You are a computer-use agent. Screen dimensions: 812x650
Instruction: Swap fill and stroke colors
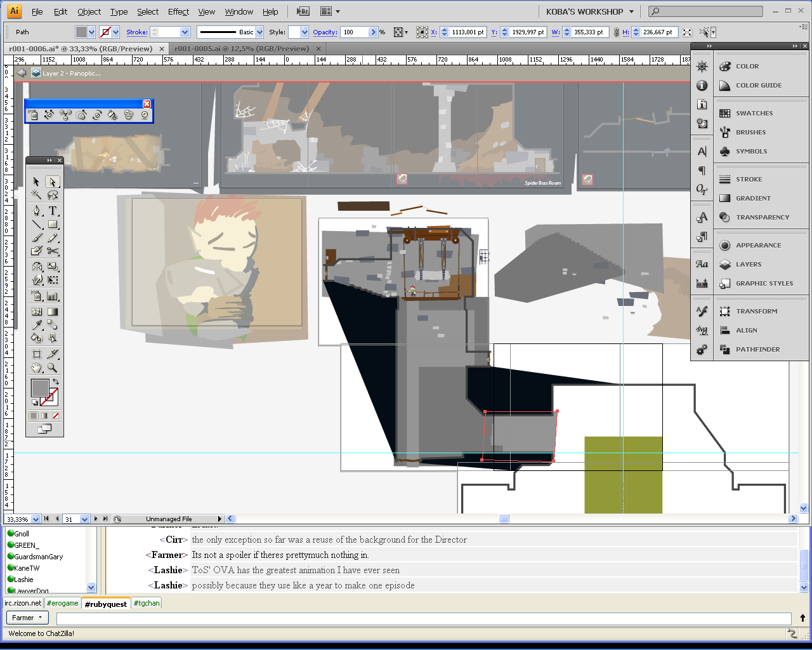[x=56, y=381]
